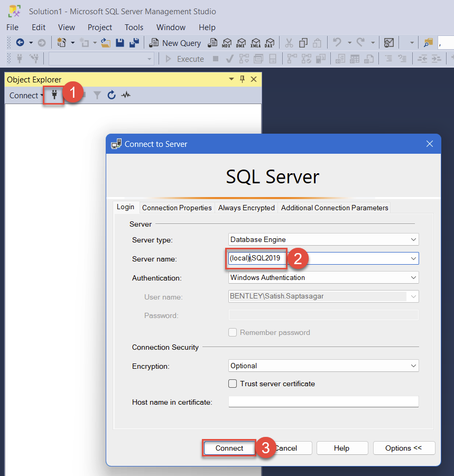
Task: Click the Object Explorer activity monitor pulse icon
Action: pos(126,95)
